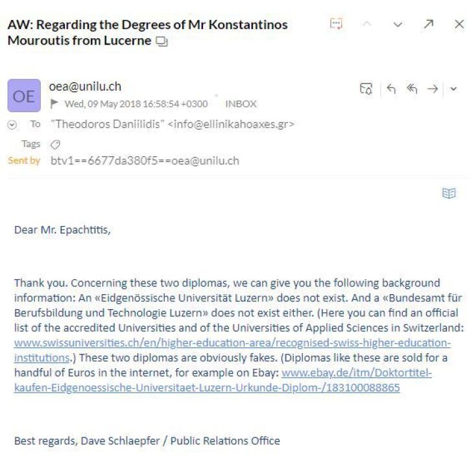The image size is (476, 462).
Task: Click the Reply arrow icon
Action: [391, 89]
